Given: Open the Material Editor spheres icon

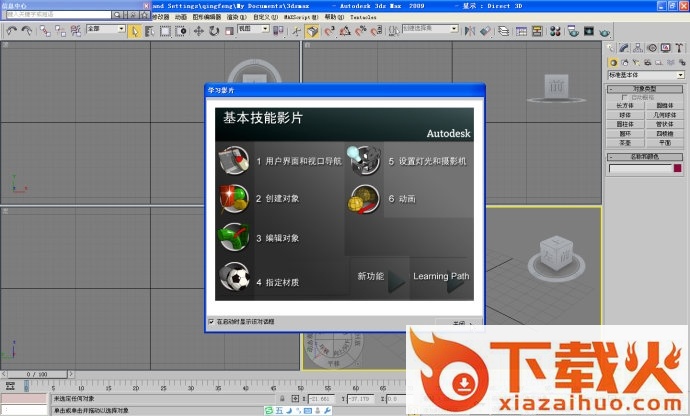Looking at the screenshot, I should pos(555,31).
